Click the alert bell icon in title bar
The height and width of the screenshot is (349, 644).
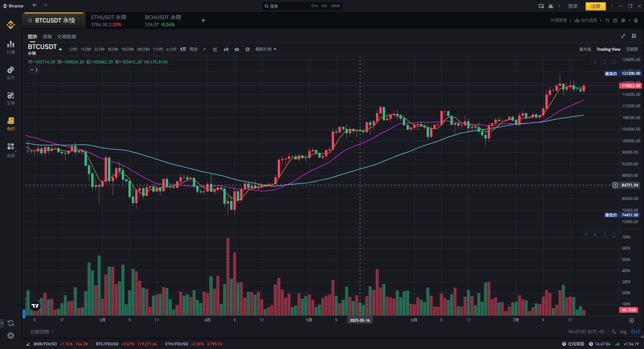tap(551, 6)
